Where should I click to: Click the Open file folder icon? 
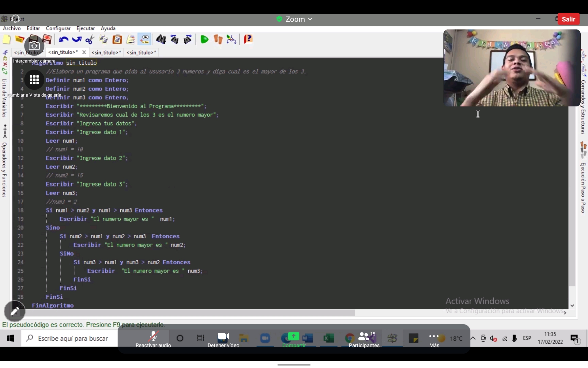pyautogui.click(x=20, y=40)
